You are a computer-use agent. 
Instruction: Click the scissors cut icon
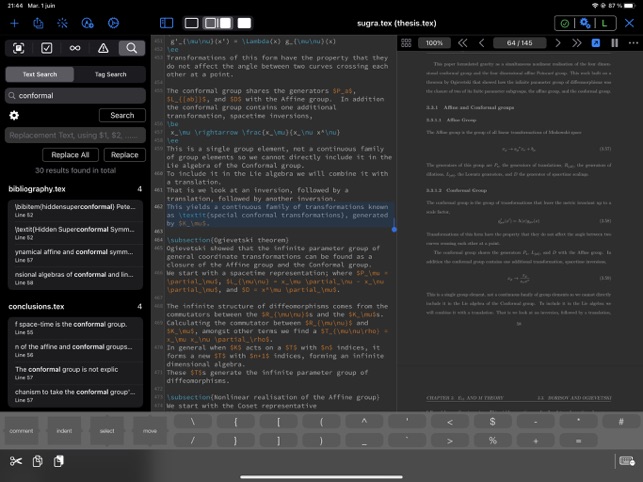click(15, 461)
